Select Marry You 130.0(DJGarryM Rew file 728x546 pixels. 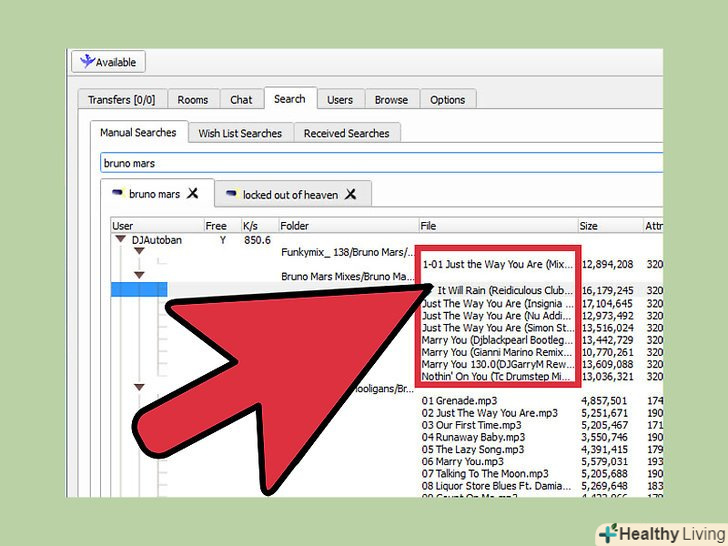coord(498,364)
